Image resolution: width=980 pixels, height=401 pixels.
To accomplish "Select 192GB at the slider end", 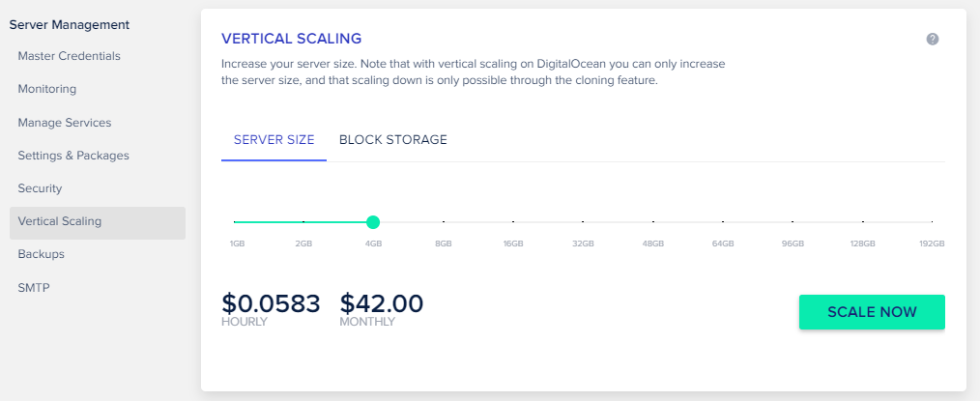I will click(932, 222).
